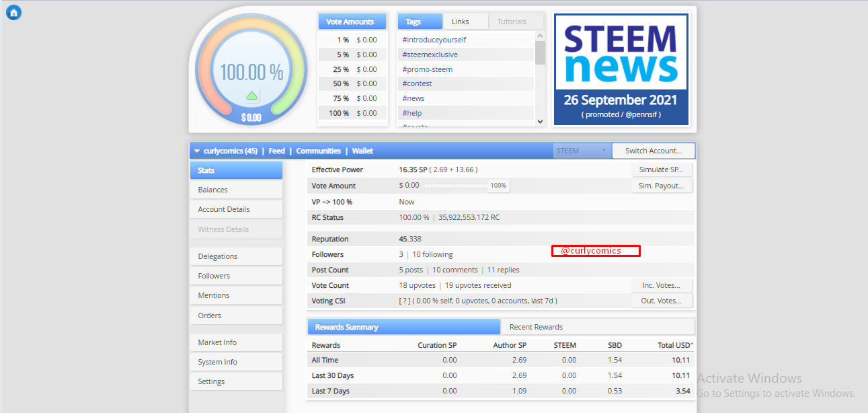Screen dimensions: 868x413
Task: Open the Delegations sidebar section
Action: tap(236, 256)
